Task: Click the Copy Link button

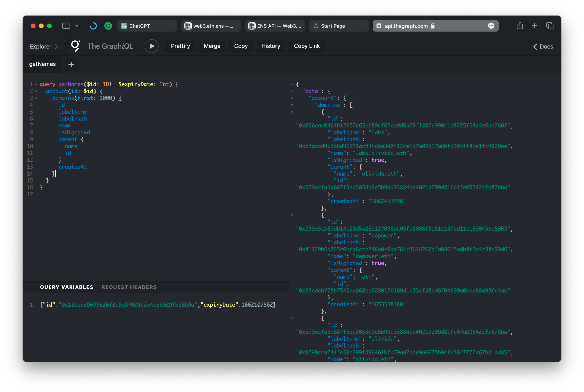Action: tap(307, 46)
